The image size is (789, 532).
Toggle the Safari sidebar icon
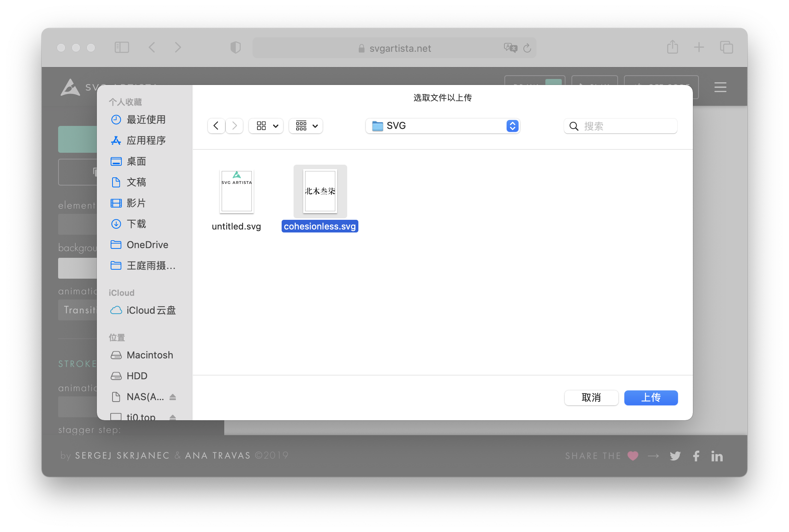(x=122, y=47)
